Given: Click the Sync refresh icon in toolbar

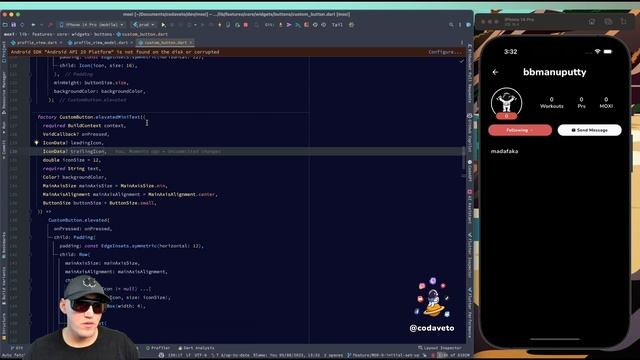Looking at the screenshot, I should point(22,25).
